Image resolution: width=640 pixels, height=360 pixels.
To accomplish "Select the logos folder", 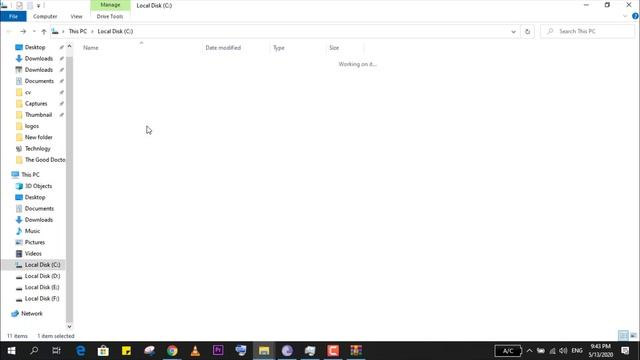I will 32,126.
